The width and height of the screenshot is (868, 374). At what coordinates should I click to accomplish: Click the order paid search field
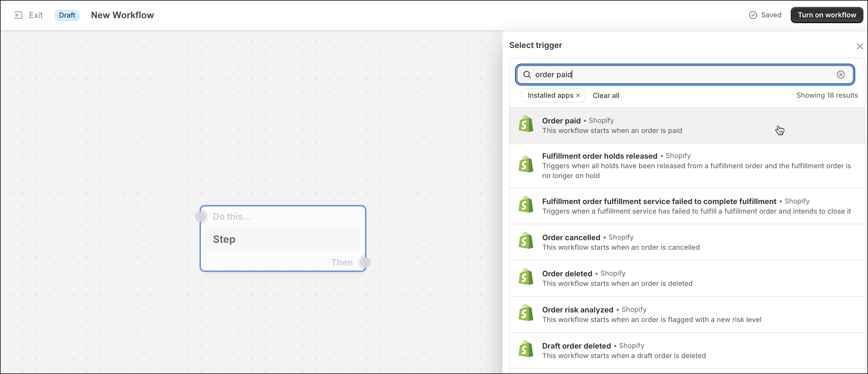pyautogui.click(x=685, y=74)
